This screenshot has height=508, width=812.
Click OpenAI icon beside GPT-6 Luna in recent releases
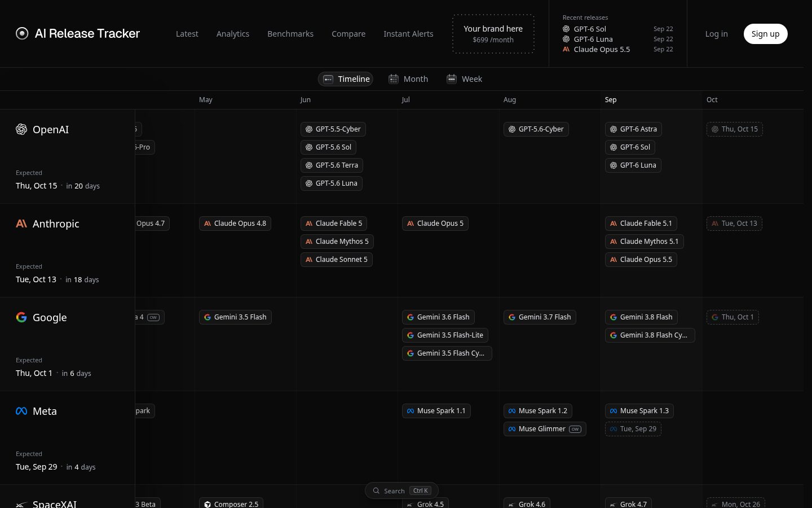click(566, 39)
